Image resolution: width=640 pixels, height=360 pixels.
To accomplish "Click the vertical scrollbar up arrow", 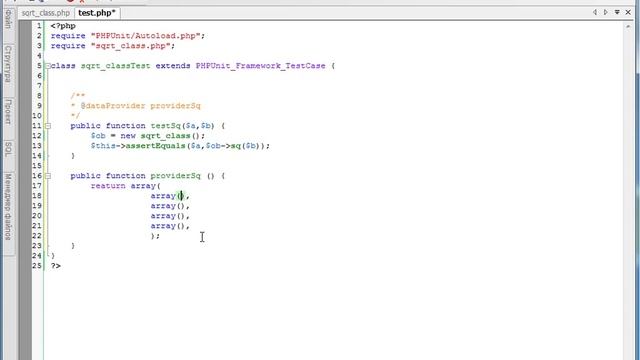I will click(x=628, y=26).
